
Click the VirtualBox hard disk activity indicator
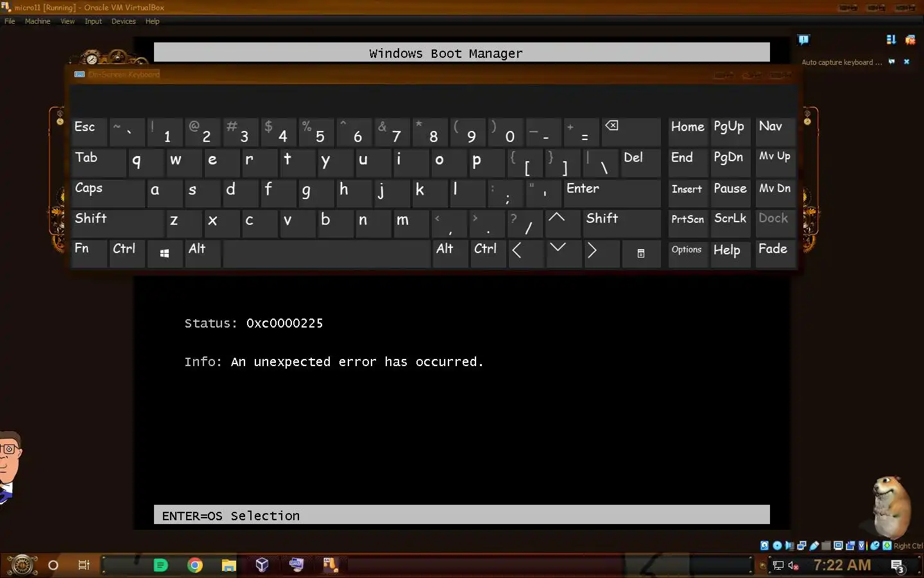click(x=764, y=546)
